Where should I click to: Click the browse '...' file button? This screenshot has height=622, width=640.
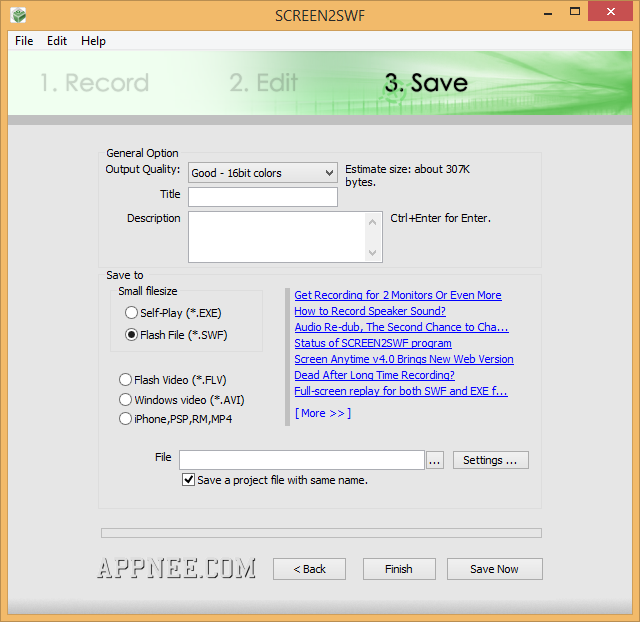(435, 460)
